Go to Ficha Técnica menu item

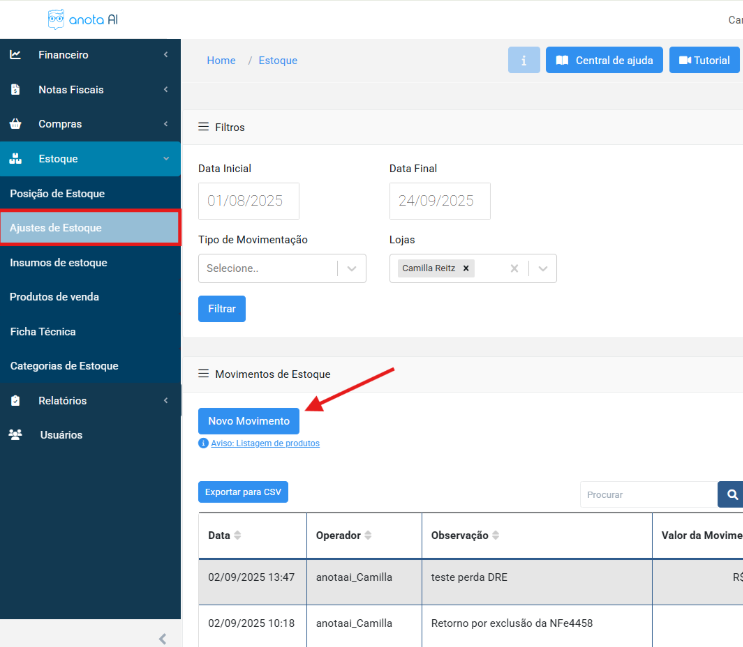(43, 331)
